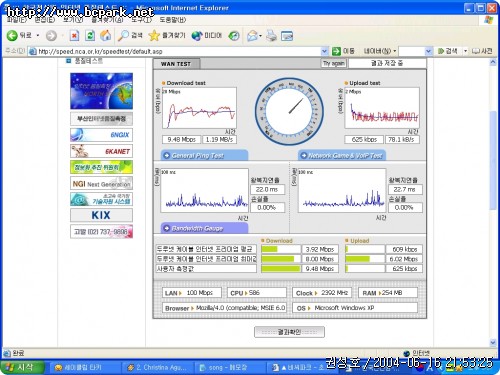500x375 pixels.
Task: Click the globe banner image in sidebar
Action: tap(101, 91)
